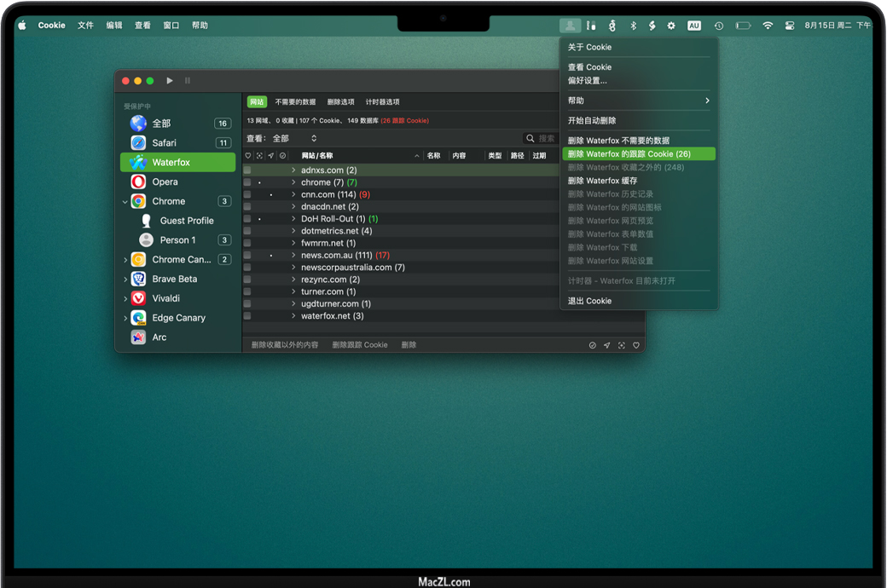Select the Arc browser icon in sidebar
Screen dimensions: 887x588
pos(138,337)
